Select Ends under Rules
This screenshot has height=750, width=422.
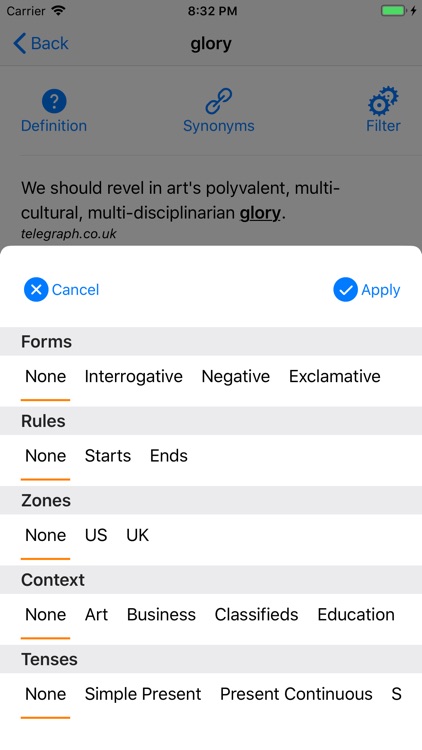click(169, 456)
